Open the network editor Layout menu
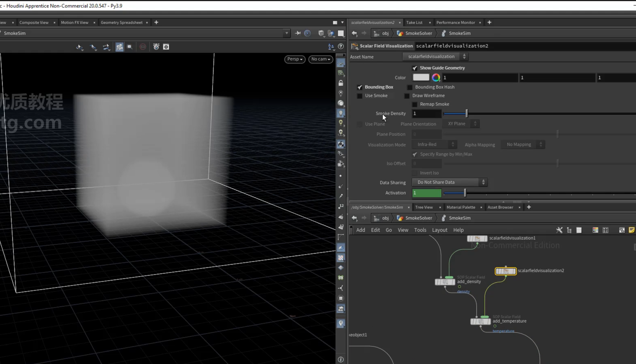 (x=440, y=230)
